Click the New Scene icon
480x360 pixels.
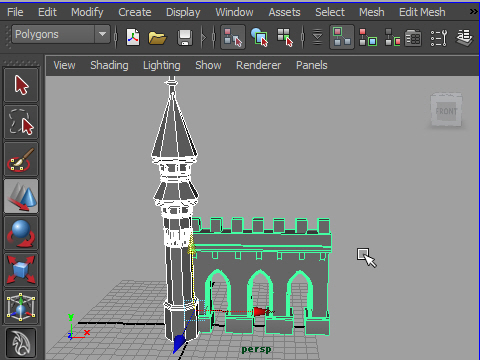[x=133, y=37]
